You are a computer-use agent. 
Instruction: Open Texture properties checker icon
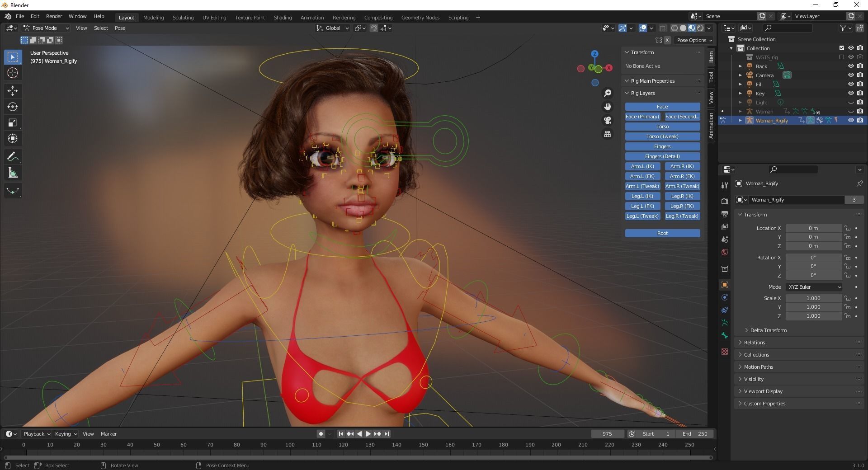tap(725, 352)
